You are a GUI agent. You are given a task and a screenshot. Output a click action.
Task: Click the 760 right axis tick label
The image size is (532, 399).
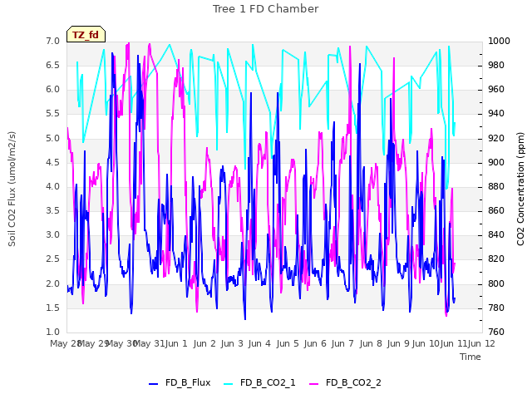click(496, 332)
